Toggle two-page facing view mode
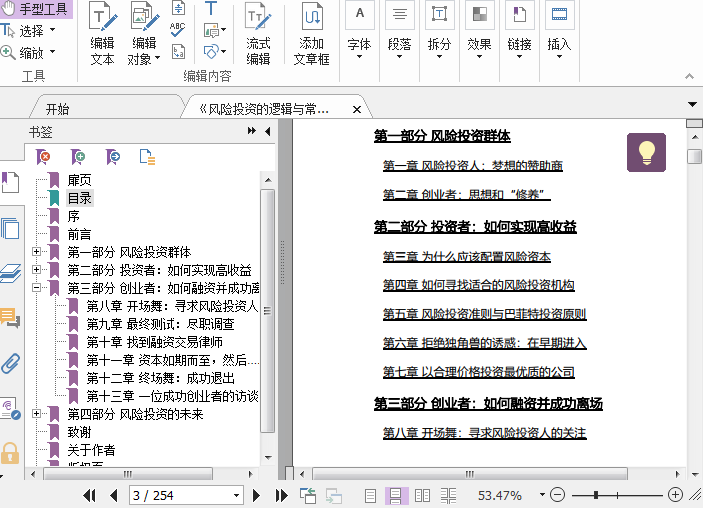The height and width of the screenshot is (508, 703). (x=422, y=495)
